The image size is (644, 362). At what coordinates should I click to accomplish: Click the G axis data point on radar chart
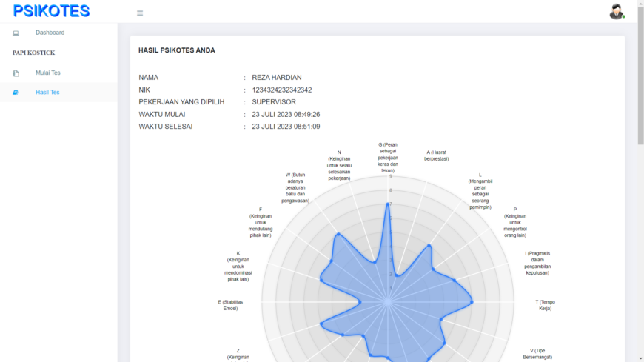pyautogui.click(x=388, y=204)
